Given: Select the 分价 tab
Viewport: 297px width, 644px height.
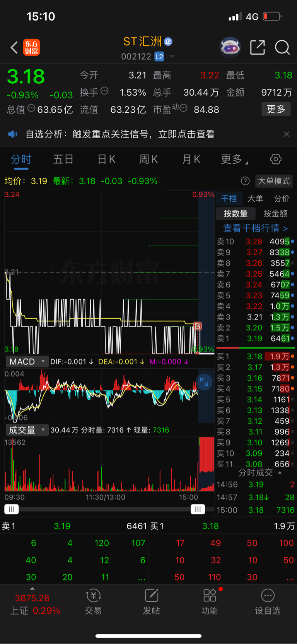Looking at the screenshot, I should click(x=282, y=199).
